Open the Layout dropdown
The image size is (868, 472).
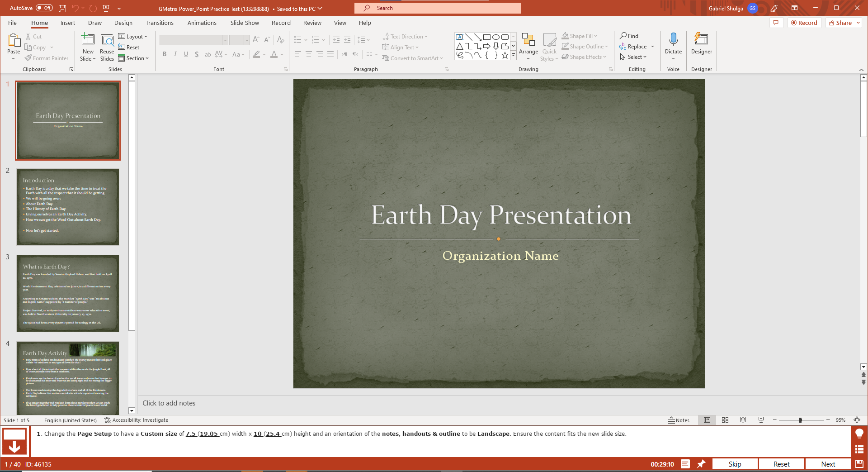(133, 36)
